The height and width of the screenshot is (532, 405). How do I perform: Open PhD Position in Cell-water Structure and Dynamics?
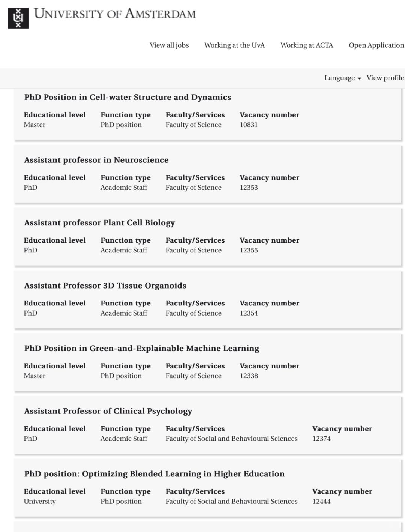127,97
